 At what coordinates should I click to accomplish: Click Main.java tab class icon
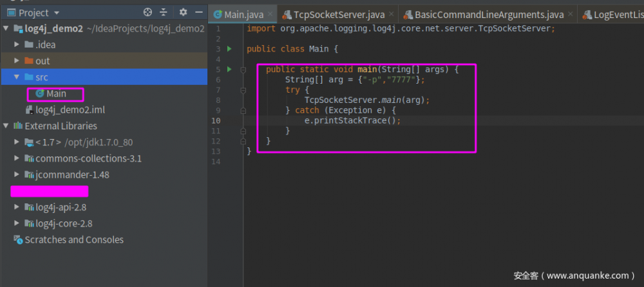(x=218, y=15)
